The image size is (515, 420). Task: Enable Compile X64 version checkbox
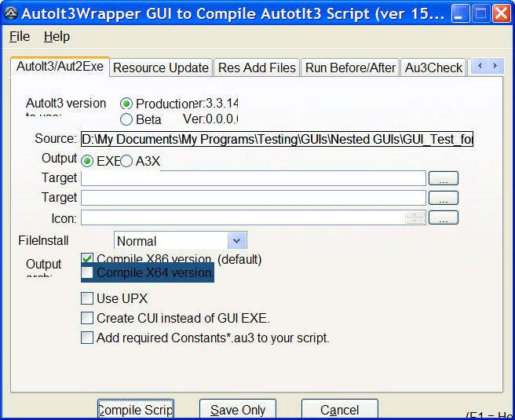pyautogui.click(x=87, y=272)
